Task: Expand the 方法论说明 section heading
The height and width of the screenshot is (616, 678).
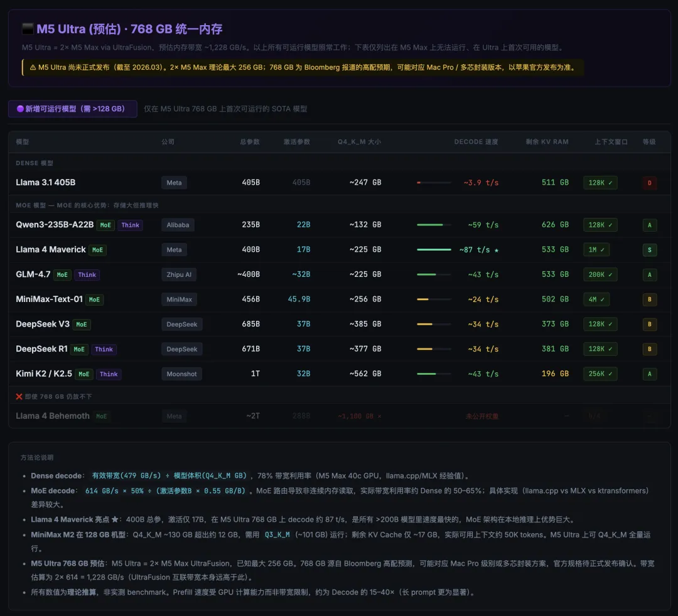Action: click(37, 458)
